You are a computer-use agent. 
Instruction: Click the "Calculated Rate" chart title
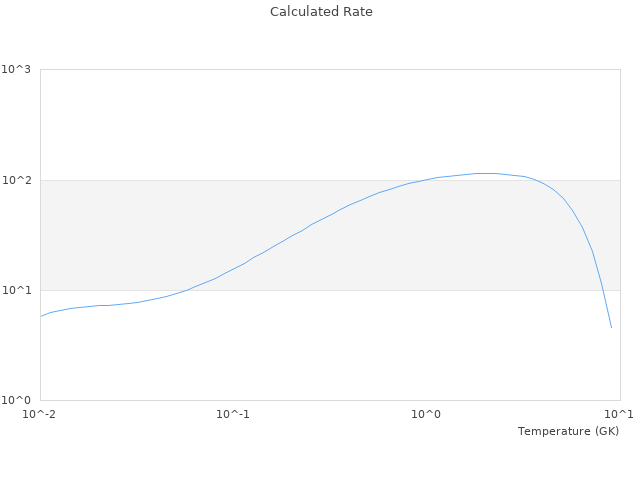tap(320, 12)
